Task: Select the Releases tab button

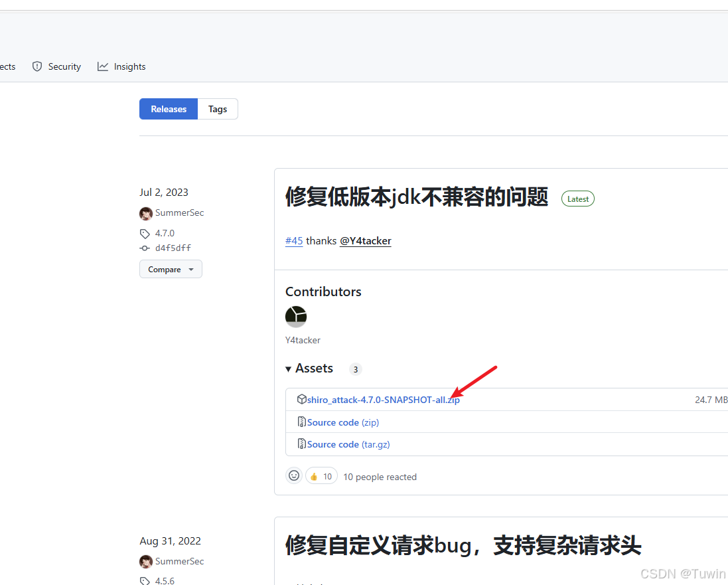Action: point(169,109)
